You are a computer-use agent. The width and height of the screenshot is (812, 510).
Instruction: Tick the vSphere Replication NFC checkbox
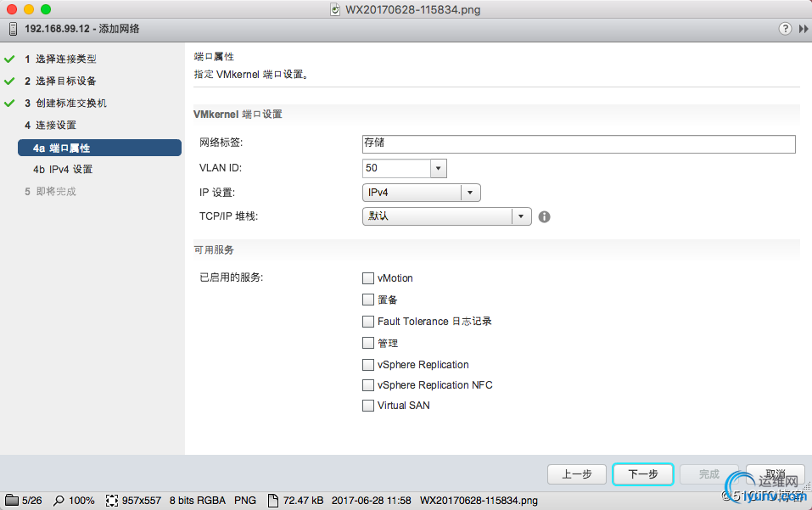point(368,385)
